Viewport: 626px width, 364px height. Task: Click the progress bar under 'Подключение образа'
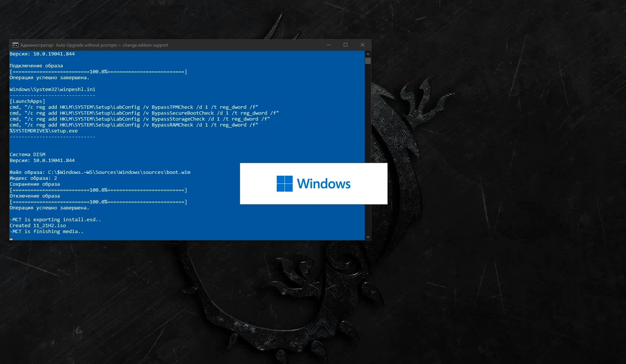(x=98, y=72)
